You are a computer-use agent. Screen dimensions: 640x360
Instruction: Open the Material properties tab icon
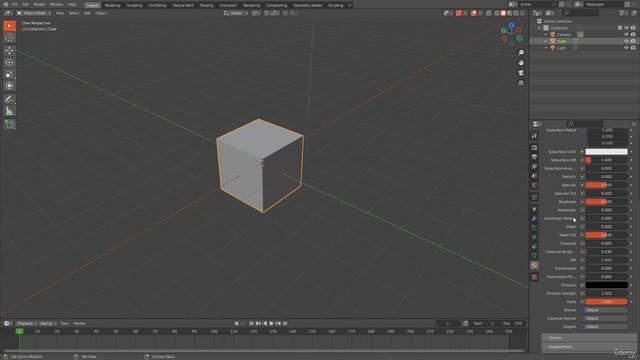click(x=534, y=265)
